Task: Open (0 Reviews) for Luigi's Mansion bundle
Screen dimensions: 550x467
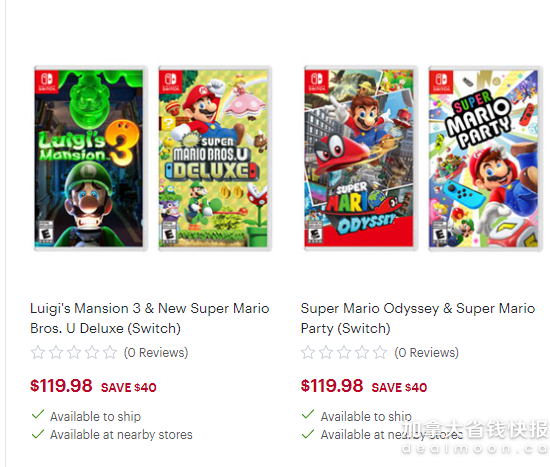Action: (156, 353)
